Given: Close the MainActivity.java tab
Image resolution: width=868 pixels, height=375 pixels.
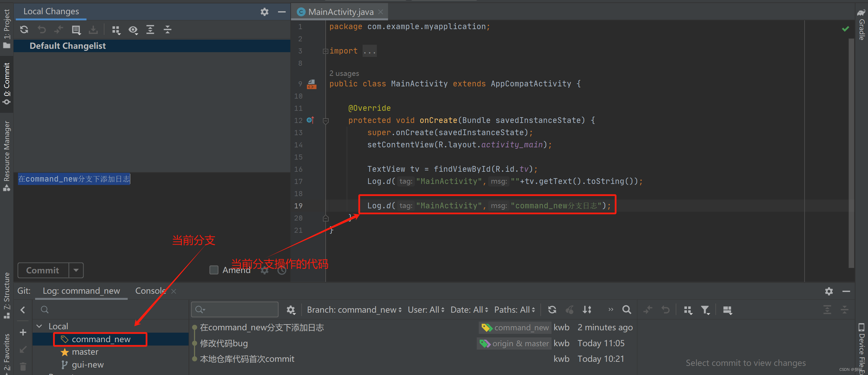Looking at the screenshot, I should pos(381,12).
